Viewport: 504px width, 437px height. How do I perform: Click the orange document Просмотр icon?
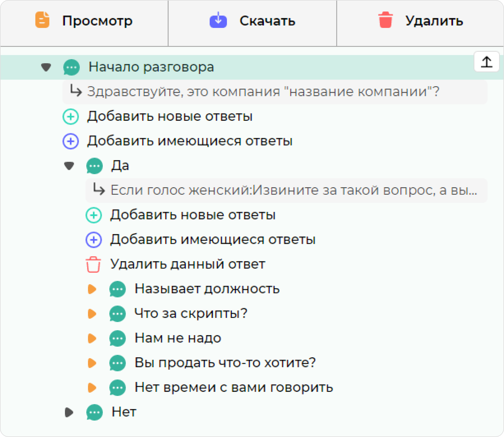[x=42, y=20]
